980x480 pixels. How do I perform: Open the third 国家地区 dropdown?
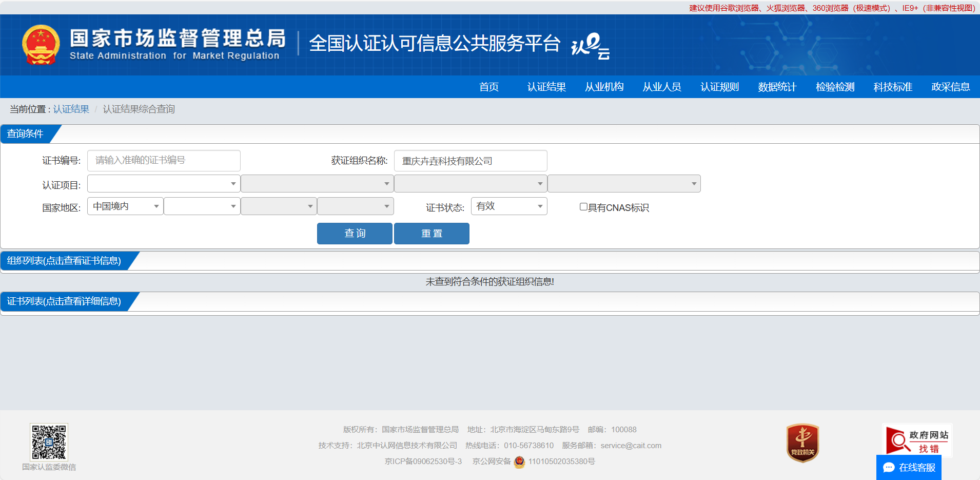(x=279, y=206)
